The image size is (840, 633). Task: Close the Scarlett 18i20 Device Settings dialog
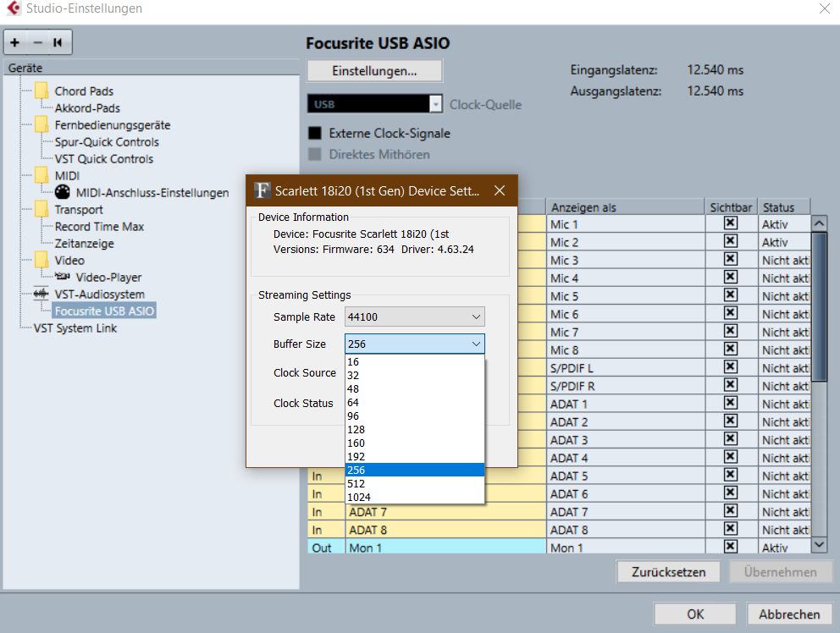coord(500,190)
